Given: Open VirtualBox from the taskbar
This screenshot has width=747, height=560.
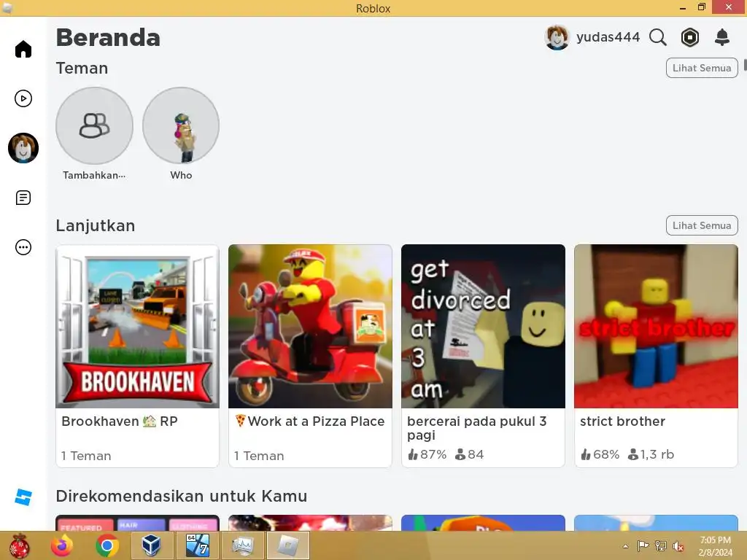Looking at the screenshot, I should coord(152,545).
